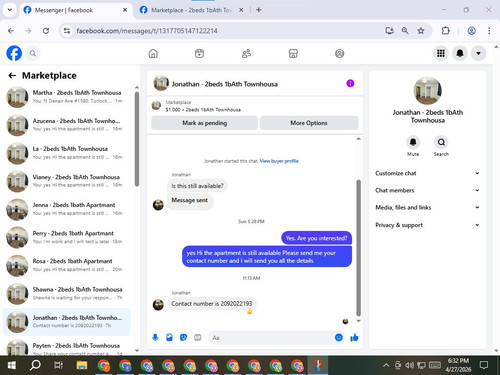Open Perry 2beds 1bath Apartmant chat
The width and height of the screenshot is (500, 375).
[x=67, y=237]
